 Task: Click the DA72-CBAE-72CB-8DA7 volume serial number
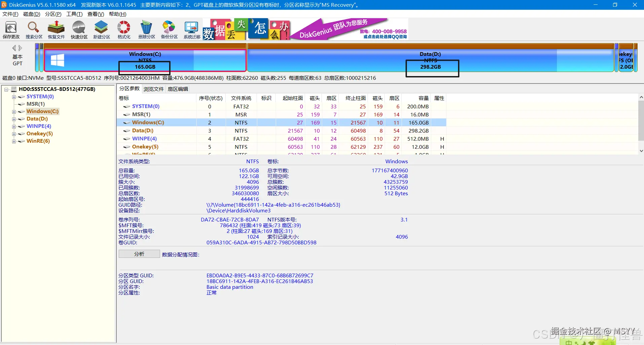click(230, 220)
